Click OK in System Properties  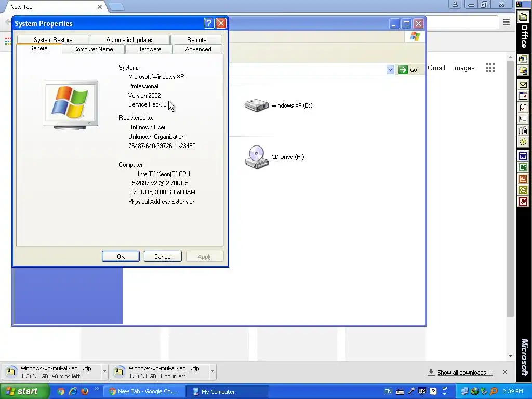[x=121, y=257]
